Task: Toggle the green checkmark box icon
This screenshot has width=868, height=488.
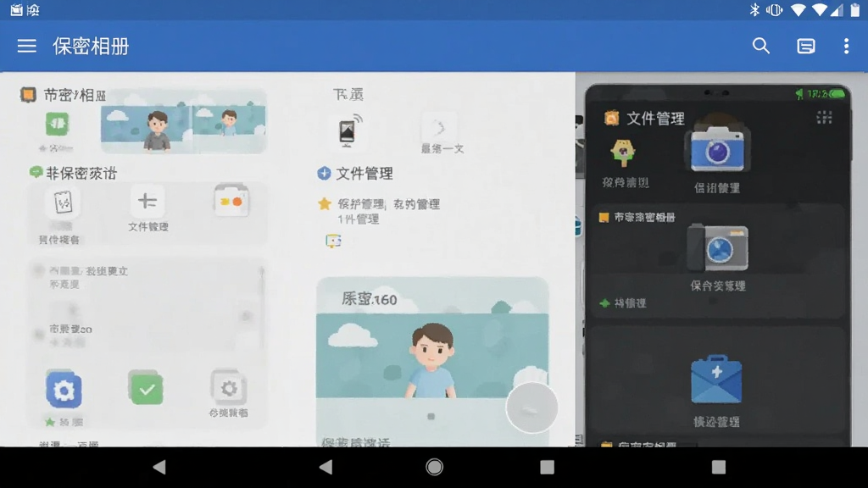Action: 146,388
